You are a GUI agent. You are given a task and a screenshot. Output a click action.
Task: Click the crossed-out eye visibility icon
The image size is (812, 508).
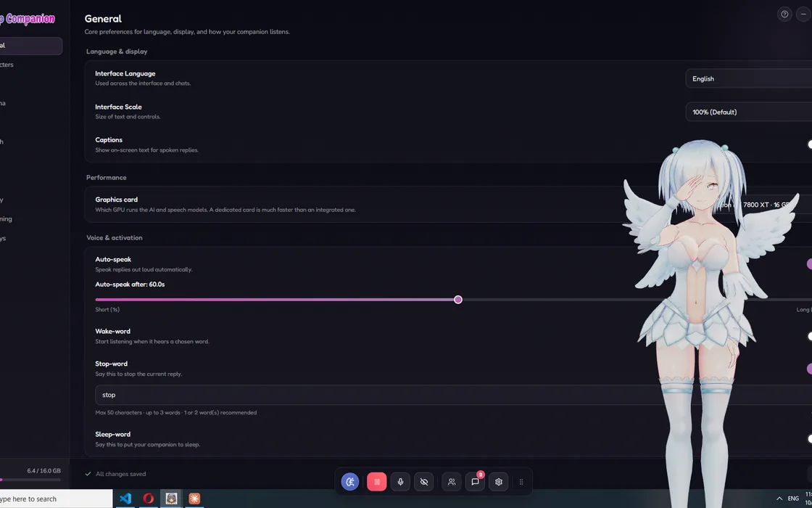[x=423, y=482]
